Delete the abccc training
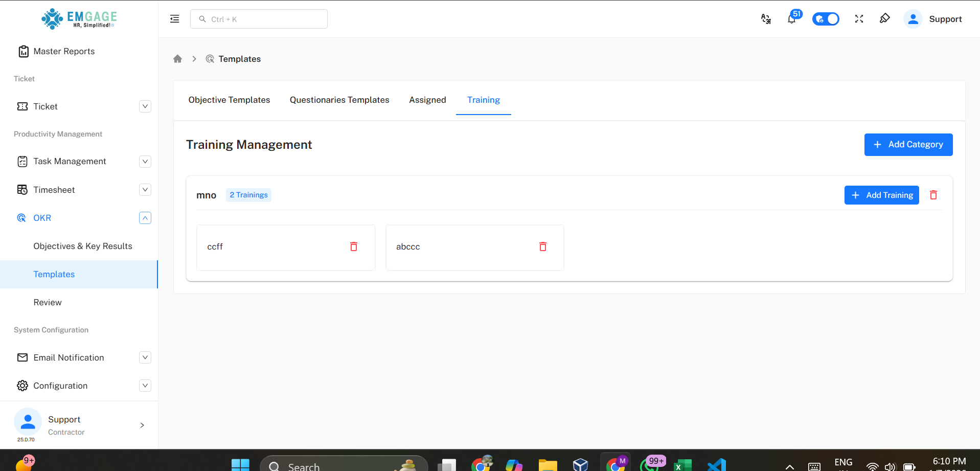This screenshot has height=471, width=980. (542, 246)
